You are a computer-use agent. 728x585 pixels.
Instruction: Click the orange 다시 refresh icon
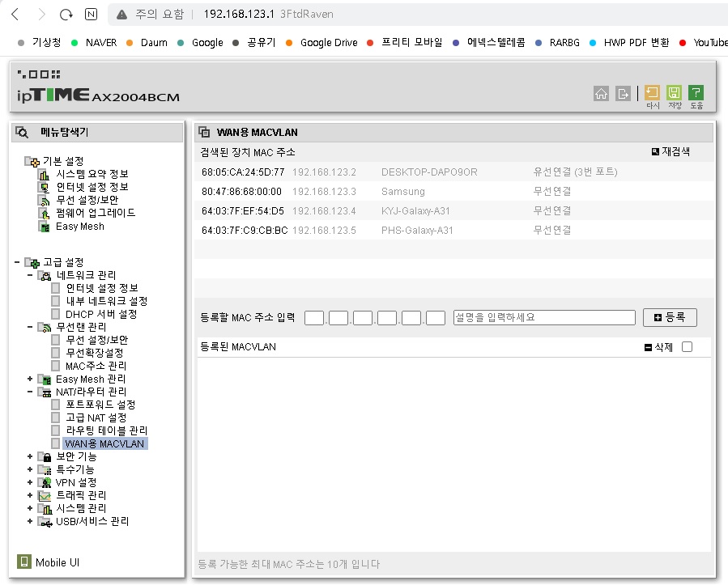[x=653, y=92]
